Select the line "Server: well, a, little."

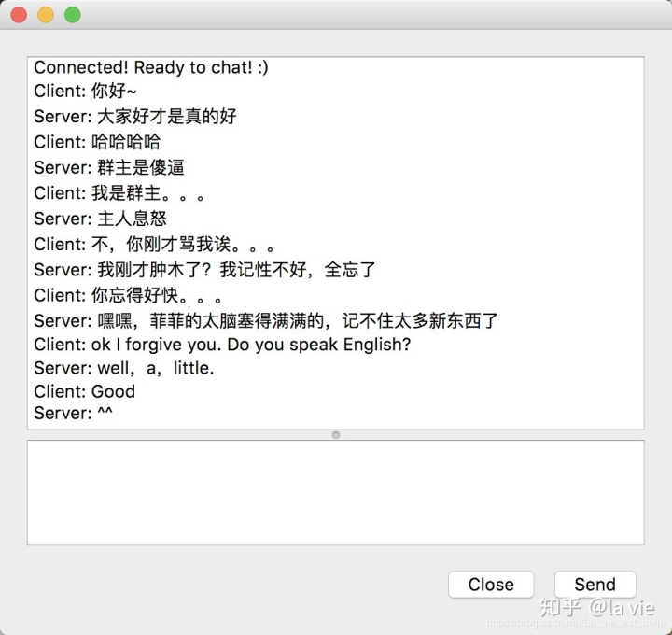tap(124, 368)
